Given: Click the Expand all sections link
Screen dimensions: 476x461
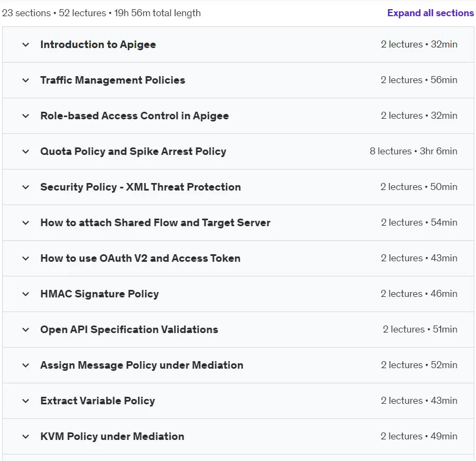Looking at the screenshot, I should pos(430,13).
